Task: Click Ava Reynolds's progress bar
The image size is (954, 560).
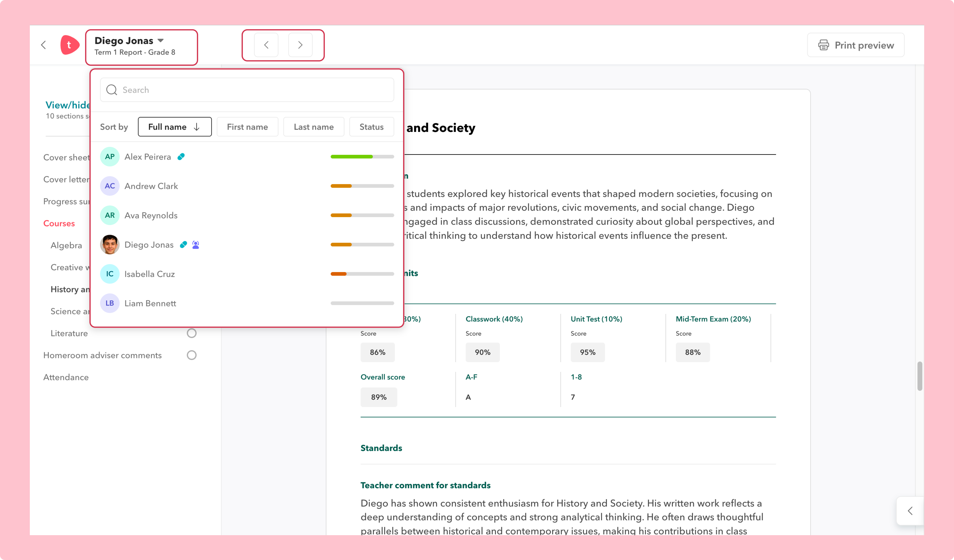Action: (x=362, y=215)
